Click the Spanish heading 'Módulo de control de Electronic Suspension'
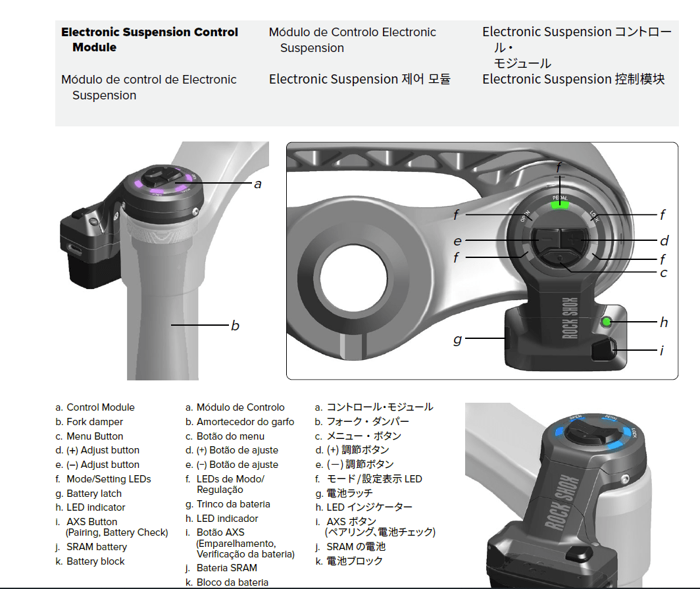Screen dimensions: 700x589 coord(149,88)
